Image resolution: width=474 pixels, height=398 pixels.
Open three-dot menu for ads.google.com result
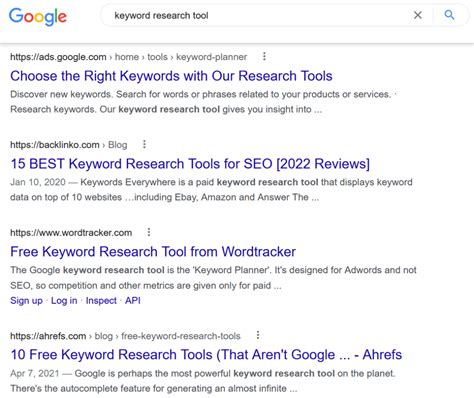coord(264,56)
